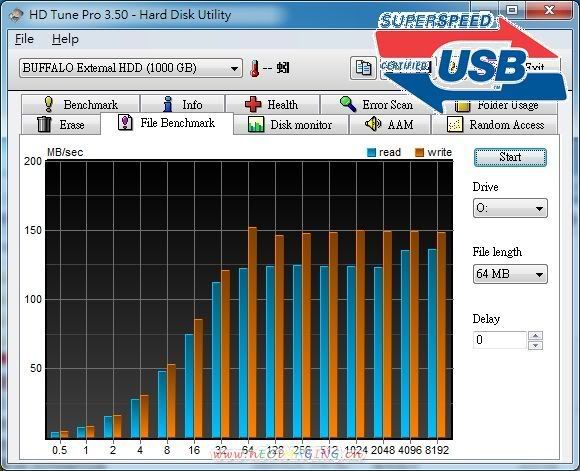
Task: Click the Disk monitor green chart icon
Action: [x=256, y=124]
